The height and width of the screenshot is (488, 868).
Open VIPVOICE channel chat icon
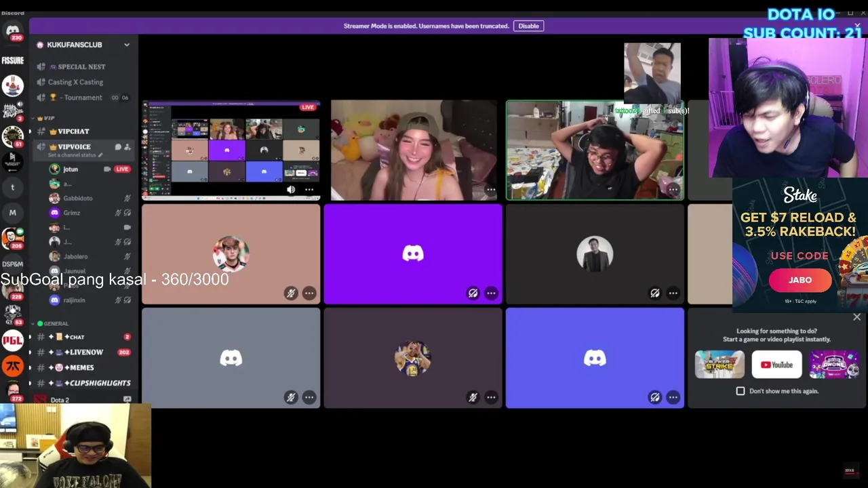(x=118, y=146)
